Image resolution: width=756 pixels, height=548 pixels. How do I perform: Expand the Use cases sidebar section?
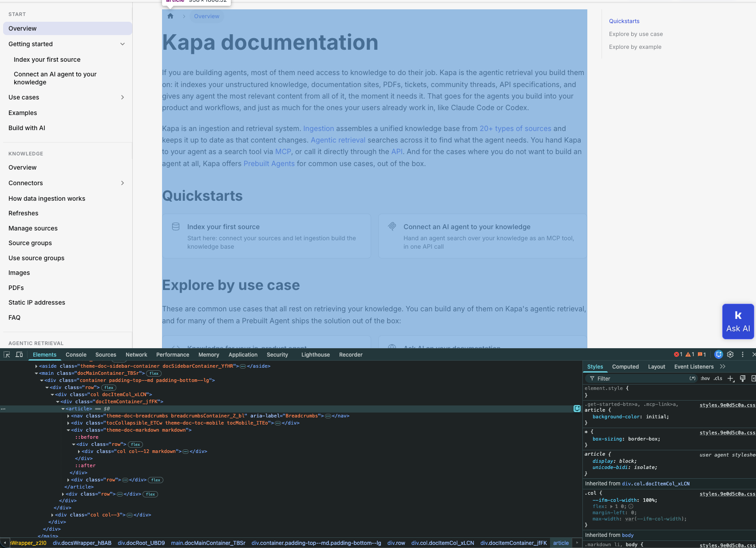(x=123, y=97)
